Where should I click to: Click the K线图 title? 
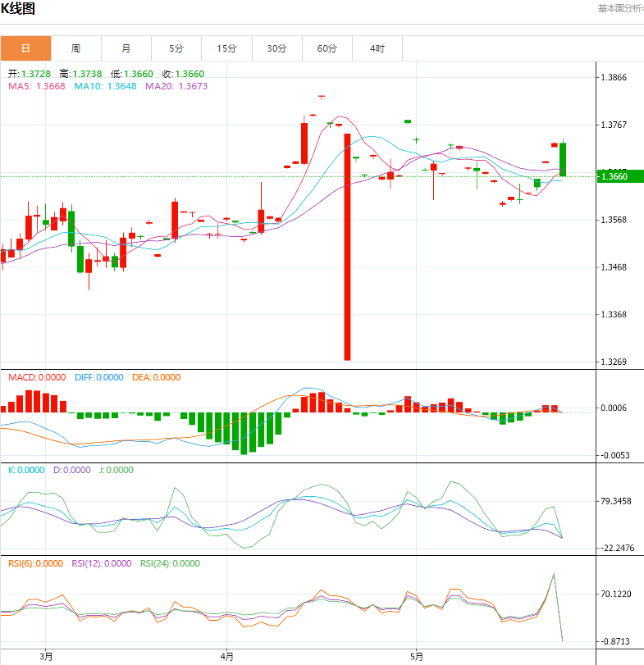point(18,8)
